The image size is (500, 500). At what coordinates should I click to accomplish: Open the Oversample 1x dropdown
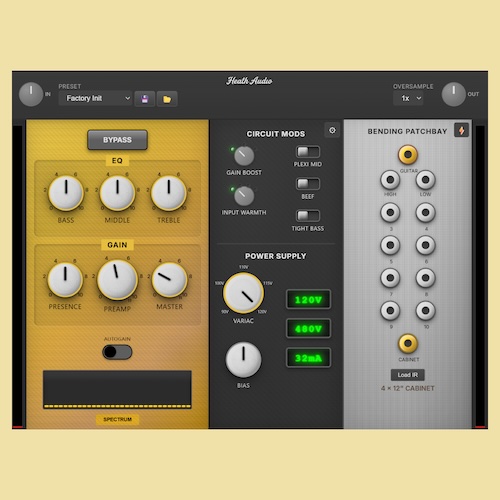[x=408, y=98]
